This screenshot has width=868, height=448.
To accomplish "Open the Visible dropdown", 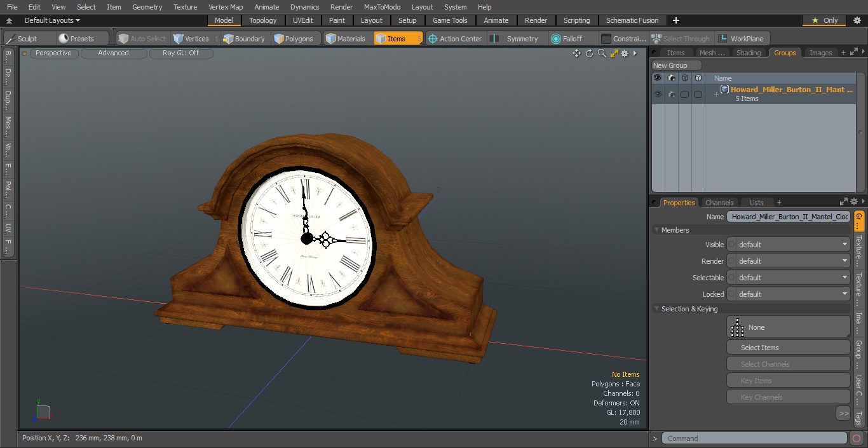I will [792, 245].
